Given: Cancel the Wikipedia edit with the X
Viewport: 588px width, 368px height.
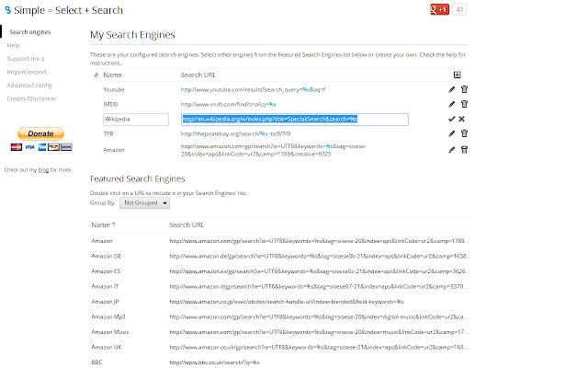Looking at the screenshot, I should (463, 120).
